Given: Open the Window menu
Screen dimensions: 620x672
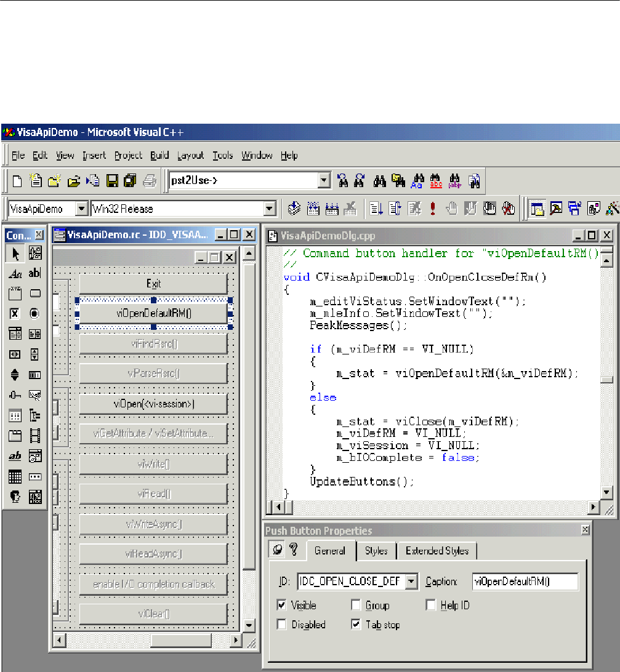Looking at the screenshot, I should [x=257, y=155].
